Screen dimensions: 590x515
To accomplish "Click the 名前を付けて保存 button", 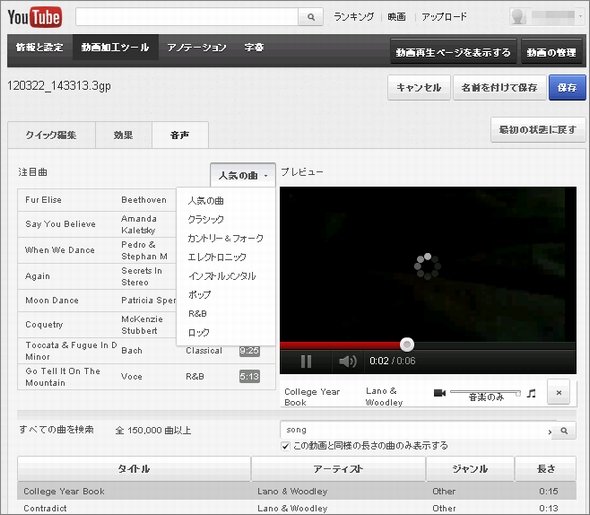I will [499, 88].
